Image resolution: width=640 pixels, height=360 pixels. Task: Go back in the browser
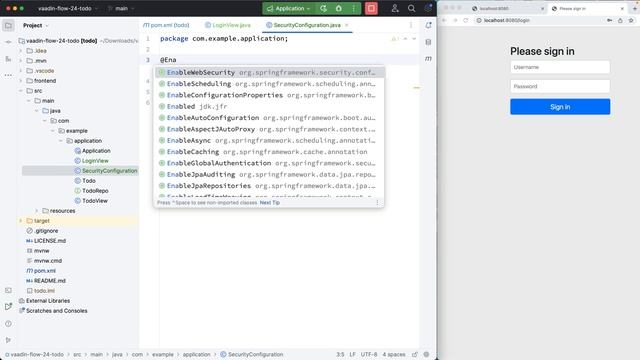click(444, 20)
